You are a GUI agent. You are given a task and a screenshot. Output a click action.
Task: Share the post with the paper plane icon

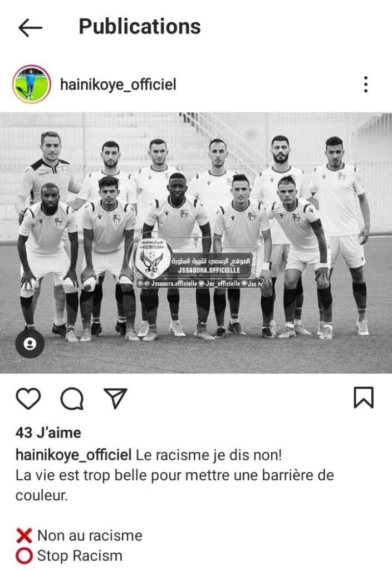(115, 398)
